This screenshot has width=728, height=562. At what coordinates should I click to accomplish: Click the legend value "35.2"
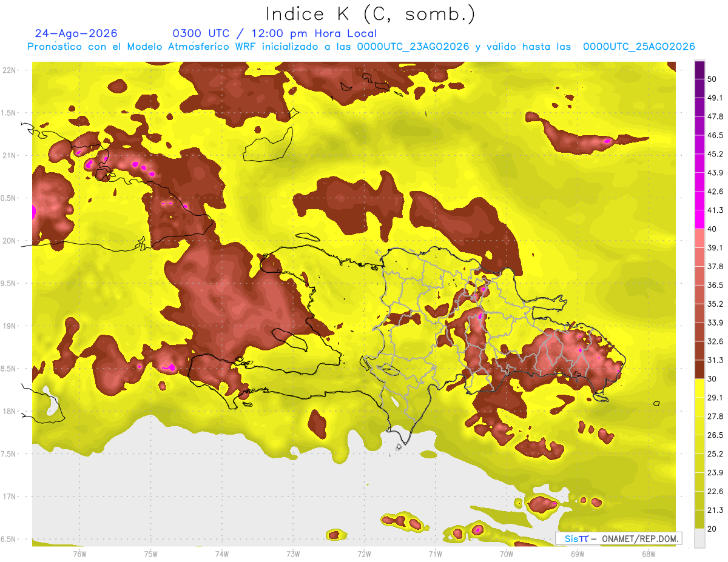tap(716, 304)
